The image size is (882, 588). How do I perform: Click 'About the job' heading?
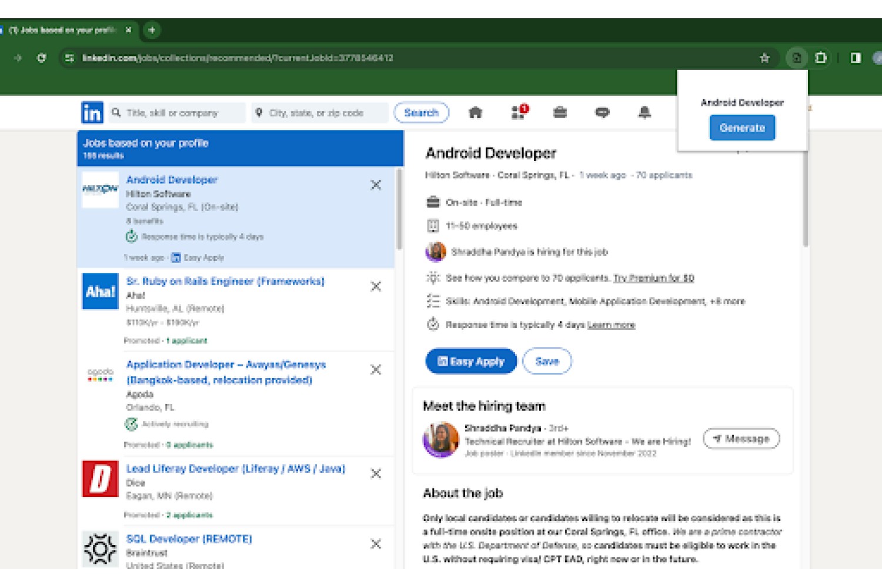tap(463, 493)
